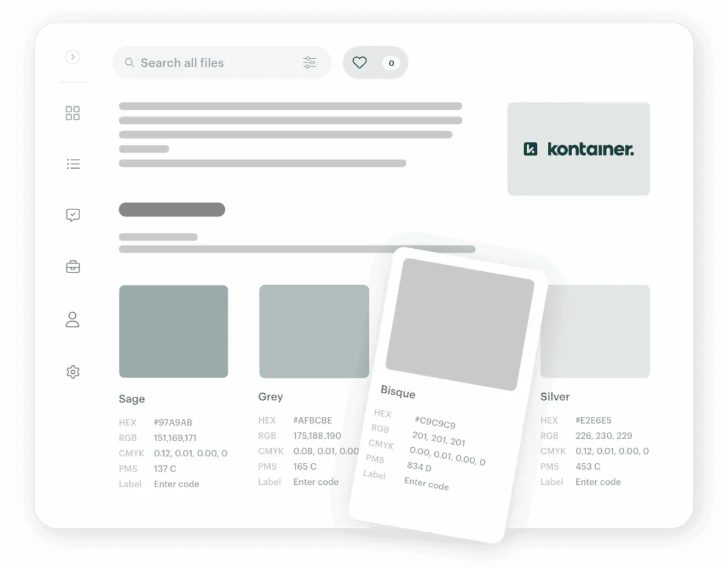Viewport: 728px width, 568px height.
Task: Click RGB value 226, 230, 229
Action: 604,435
